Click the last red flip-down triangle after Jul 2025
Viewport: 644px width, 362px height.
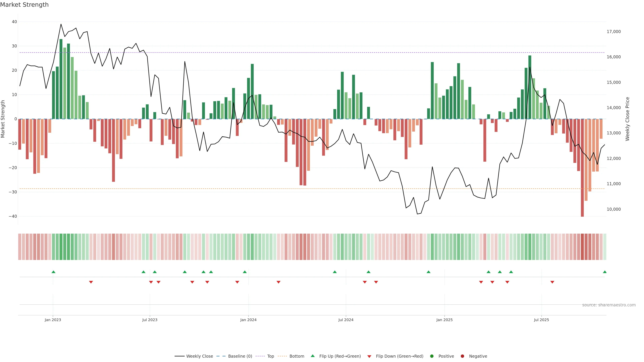(x=552, y=282)
